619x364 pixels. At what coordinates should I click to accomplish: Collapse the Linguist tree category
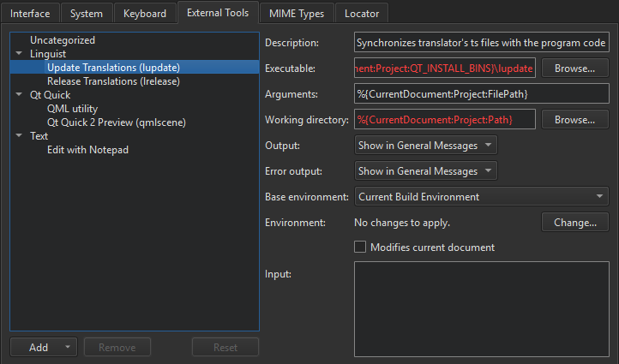[x=19, y=54]
